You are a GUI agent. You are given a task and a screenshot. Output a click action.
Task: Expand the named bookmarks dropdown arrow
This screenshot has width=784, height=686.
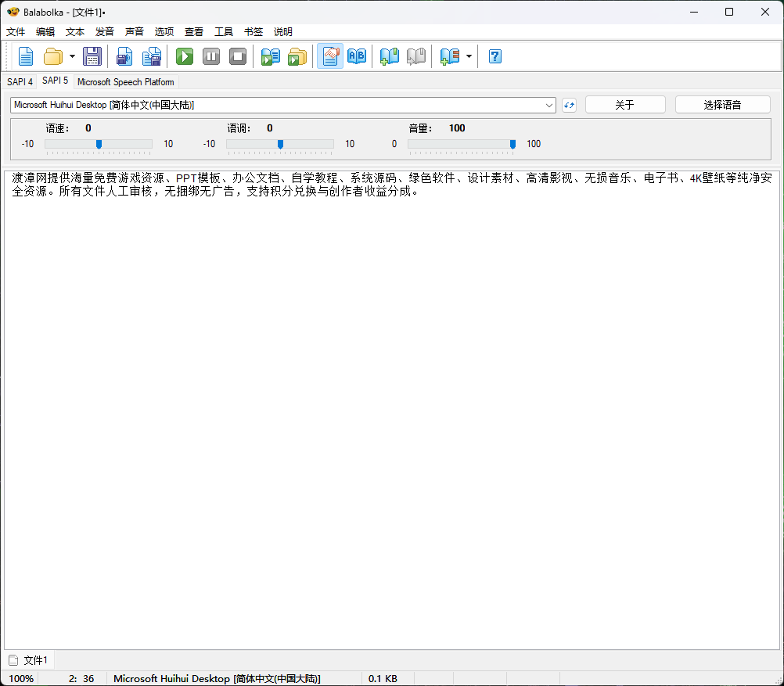click(x=469, y=56)
